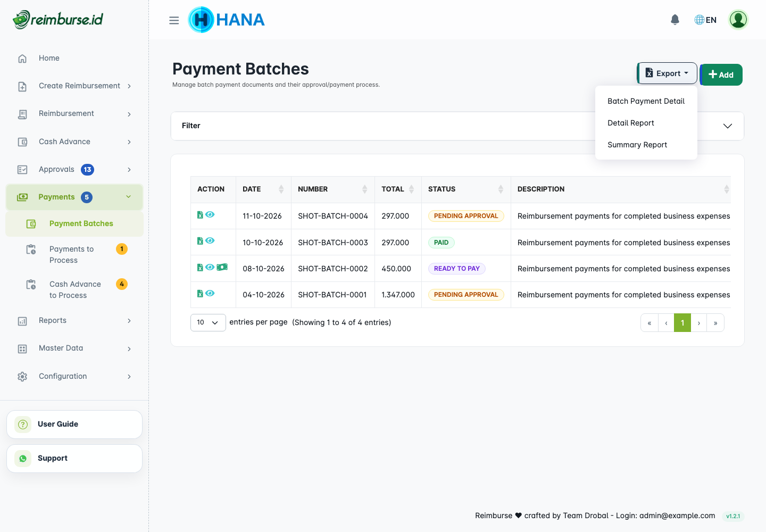View details of SHOT-BATCH-0004 eye icon
This screenshot has height=532, width=766.
tap(210, 214)
